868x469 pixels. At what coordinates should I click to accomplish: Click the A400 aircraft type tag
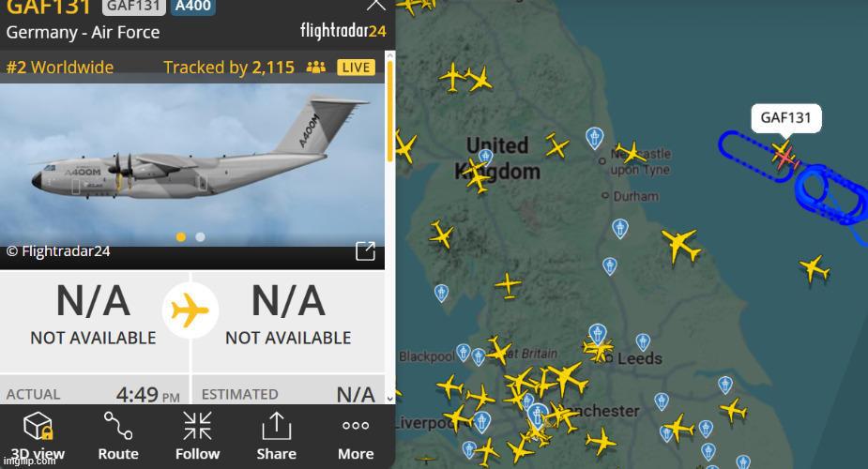click(193, 6)
